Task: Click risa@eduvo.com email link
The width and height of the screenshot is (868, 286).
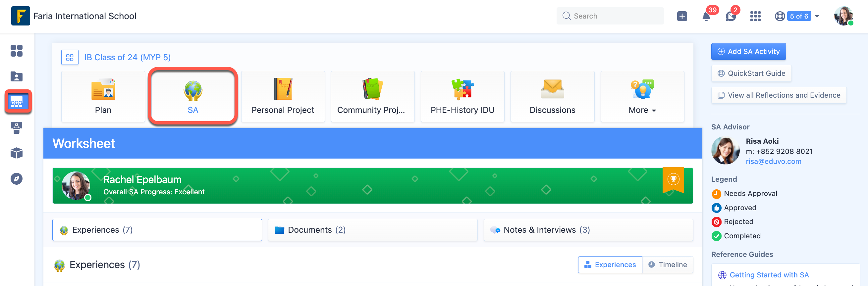Action: [x=773, y=161]
